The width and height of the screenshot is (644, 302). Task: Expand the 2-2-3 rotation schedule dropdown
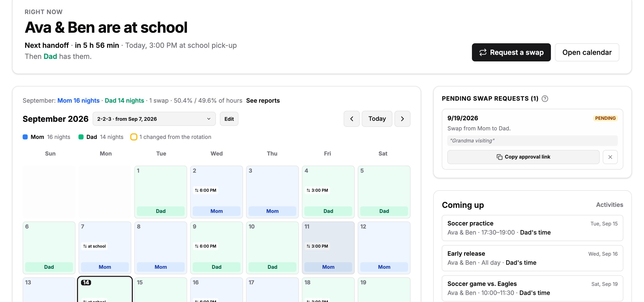tap(154, 119)
